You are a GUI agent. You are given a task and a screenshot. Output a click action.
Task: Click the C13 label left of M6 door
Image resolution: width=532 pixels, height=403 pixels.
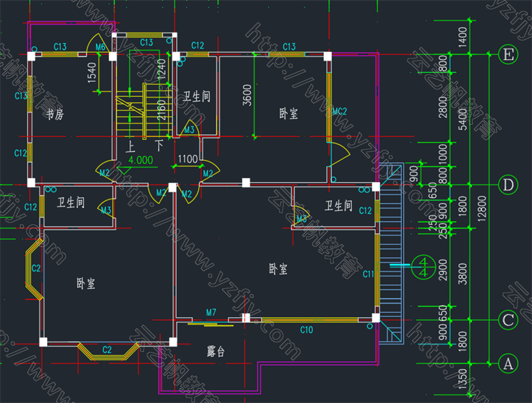(x=60, y=47)
